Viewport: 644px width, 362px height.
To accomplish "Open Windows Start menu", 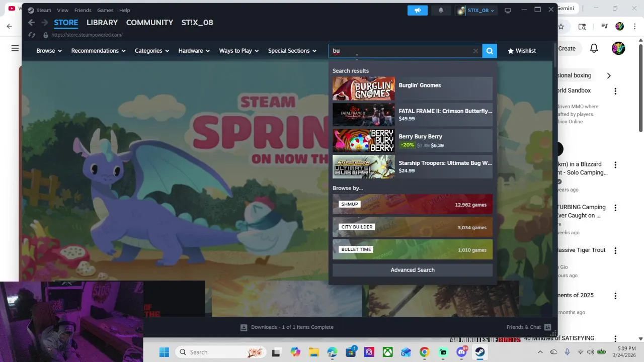I will [x=164, y=352].
